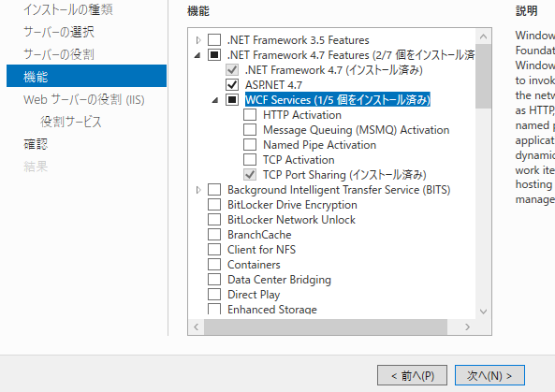Select the BitLocker Network Unlock label
Viewport: 555px width, 392px height.
[291, 220]
